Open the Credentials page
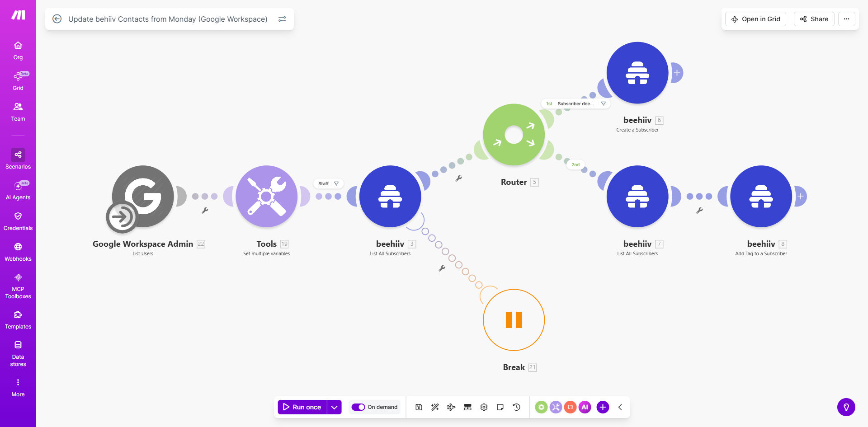The image size is (868, 427). pos(18,221)
